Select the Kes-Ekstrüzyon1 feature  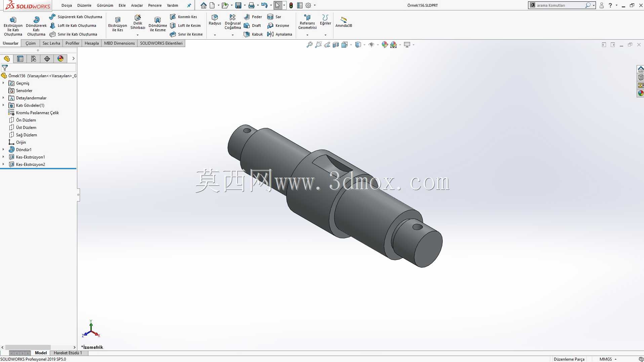tap(30, 157)
